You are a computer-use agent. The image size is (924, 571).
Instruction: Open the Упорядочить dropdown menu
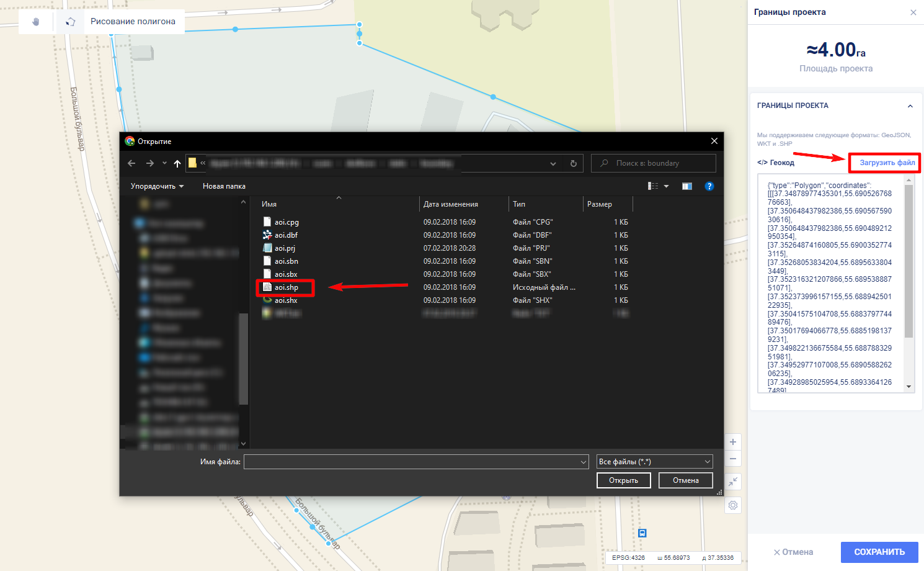click(x=157, y=186)
